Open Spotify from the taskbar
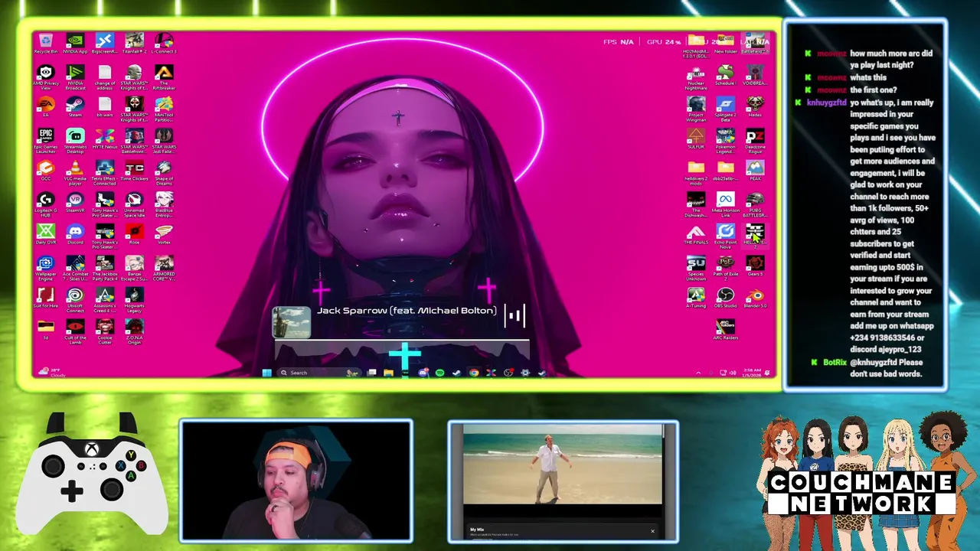Image resolution: width=980 pixels, height=551 pixels. click(x=439, y=373)
